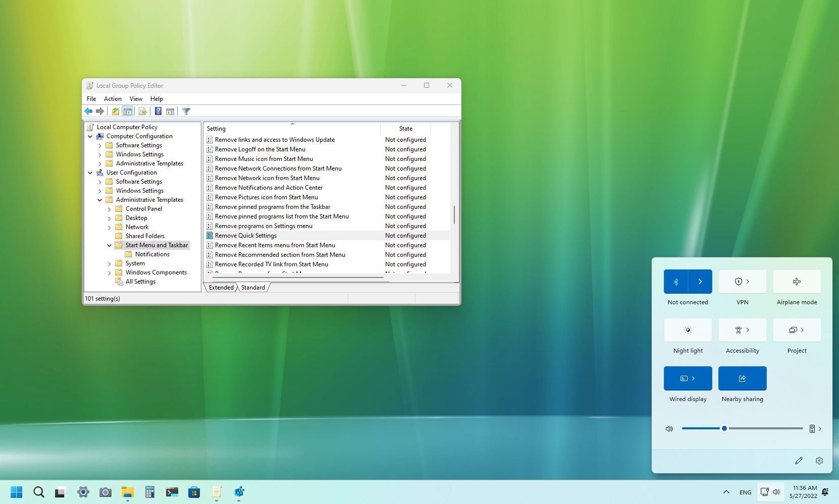Open the Microsoft Store taskbar icon
The height and width of the screenshot is (504, 839).
click(x=194, y=492)
